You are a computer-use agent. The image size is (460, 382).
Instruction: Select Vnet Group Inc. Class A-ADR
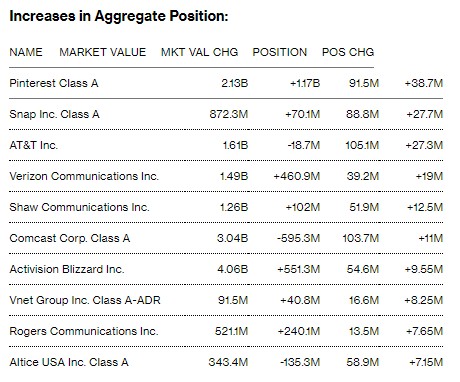tap(85, 300)
